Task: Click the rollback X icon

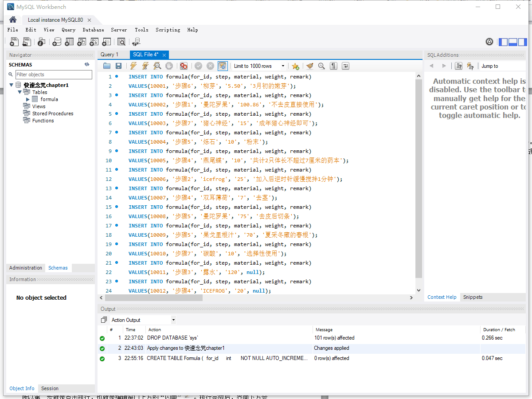Action: click(x=210, y=66)
